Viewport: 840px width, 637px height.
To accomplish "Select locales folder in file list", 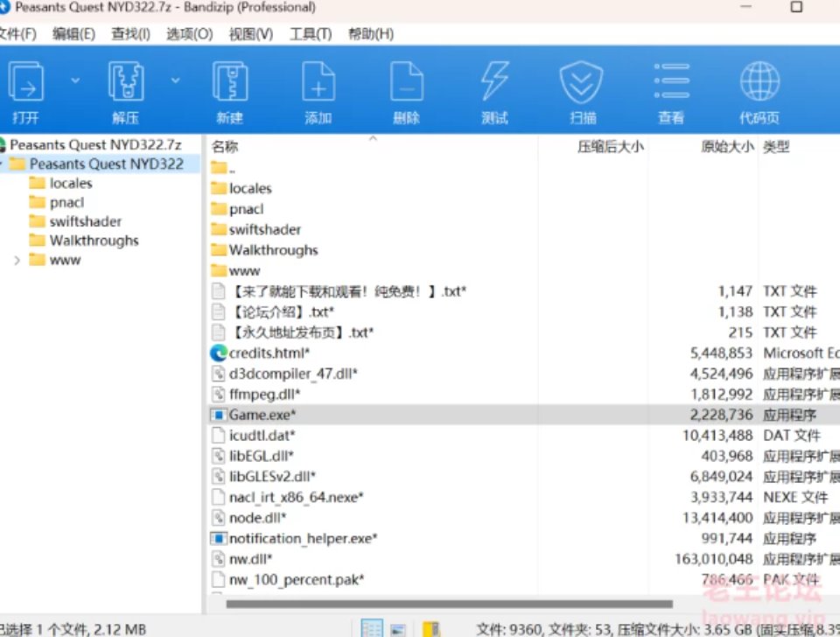I will tap(250, 189).
